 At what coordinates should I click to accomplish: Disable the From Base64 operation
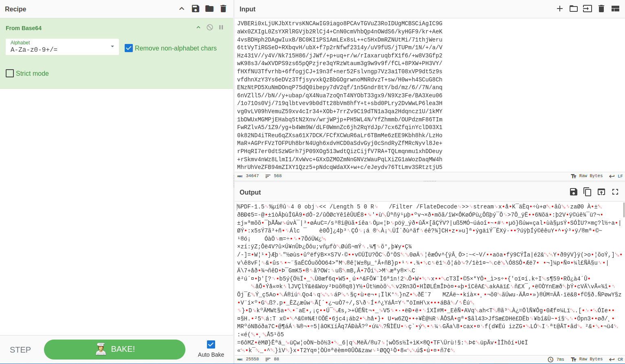click(x=209, y=27)
